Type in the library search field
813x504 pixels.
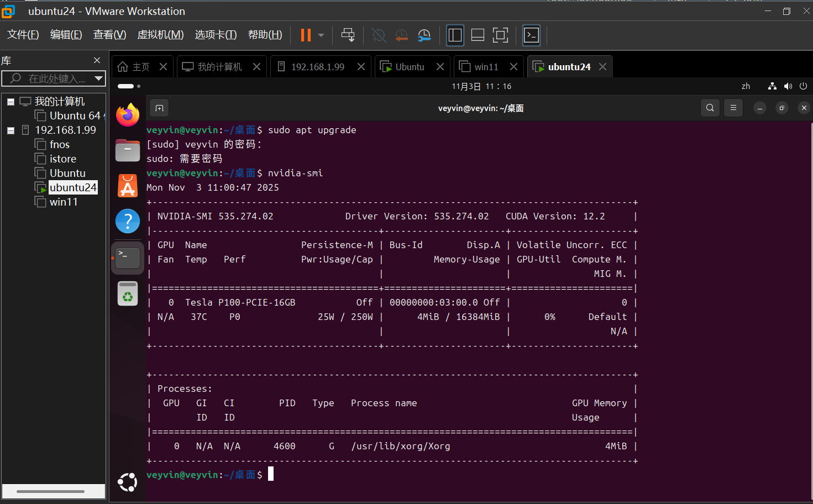click(55, 78)
